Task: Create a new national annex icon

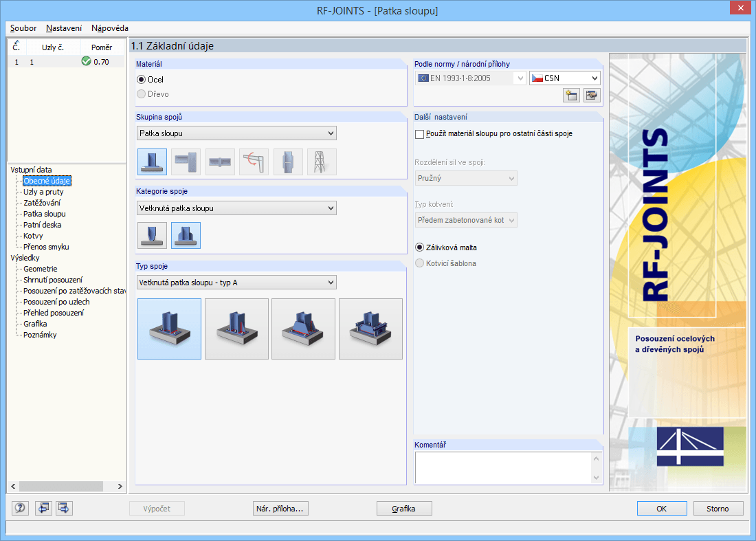Action: coord(571,95)
